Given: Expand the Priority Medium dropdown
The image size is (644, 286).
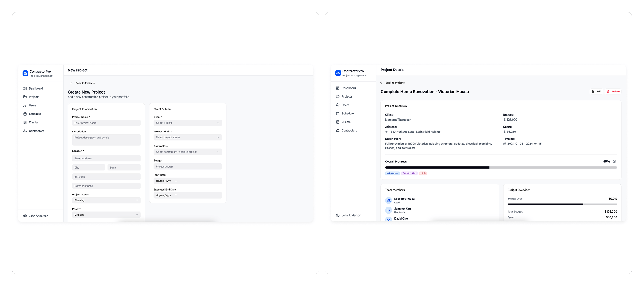Looking at the screenshot, I should point(106,215).
